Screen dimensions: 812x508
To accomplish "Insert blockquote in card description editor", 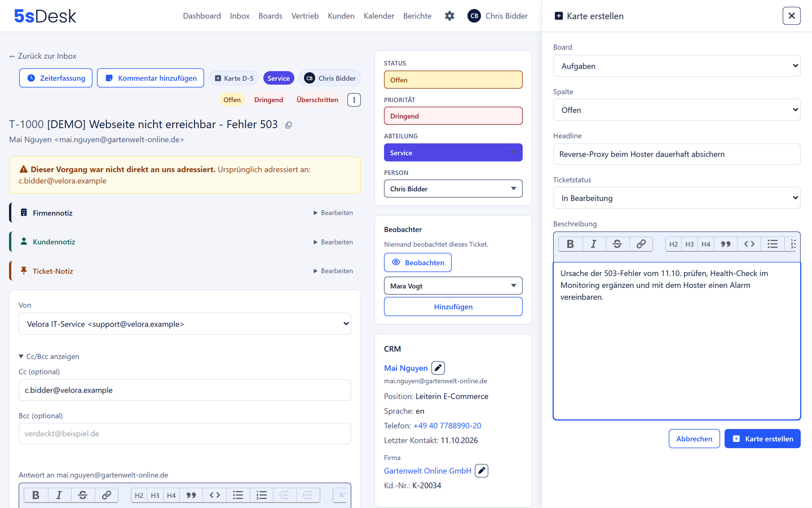I will [x=726, y=244].
